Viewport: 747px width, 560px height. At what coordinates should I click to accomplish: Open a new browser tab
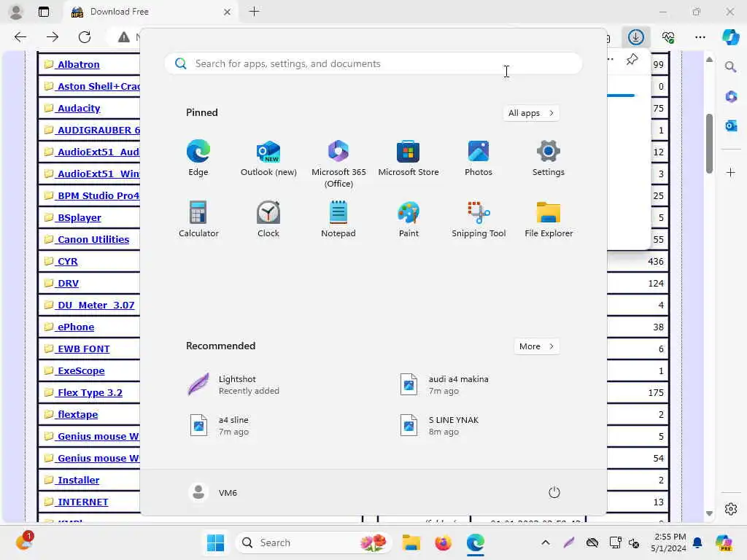[255, 12]
